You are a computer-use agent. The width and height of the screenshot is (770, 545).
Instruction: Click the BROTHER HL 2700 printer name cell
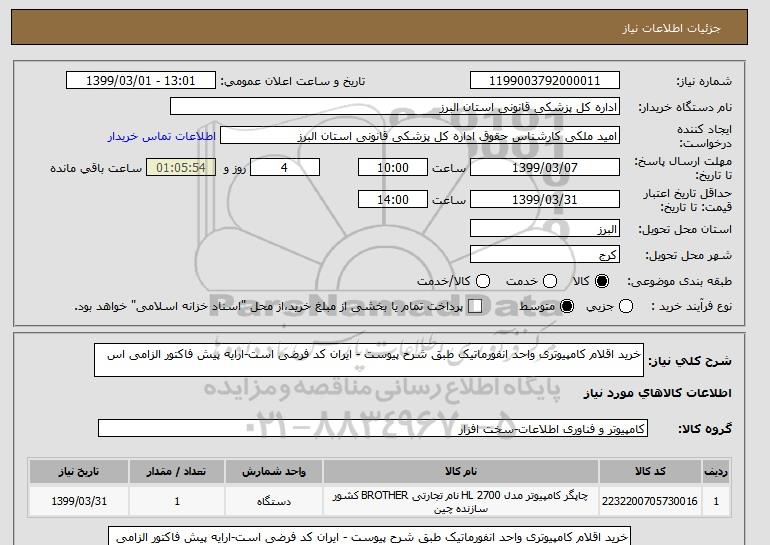(x=461, y=501)
